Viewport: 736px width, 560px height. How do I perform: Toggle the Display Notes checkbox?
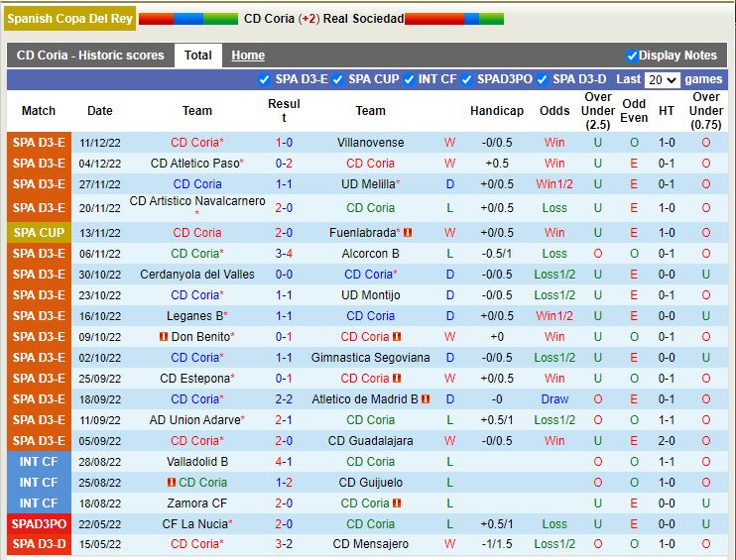click(632, 56)
